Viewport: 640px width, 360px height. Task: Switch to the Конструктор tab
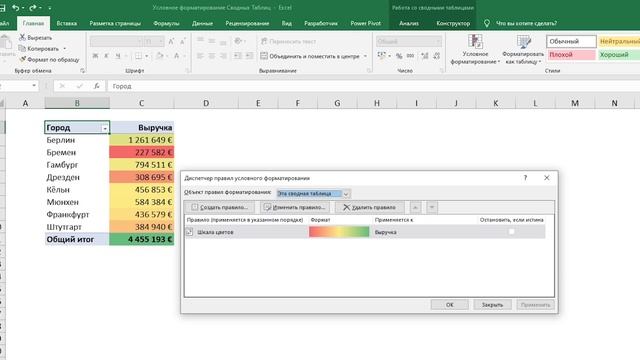(x=453, y=23)
